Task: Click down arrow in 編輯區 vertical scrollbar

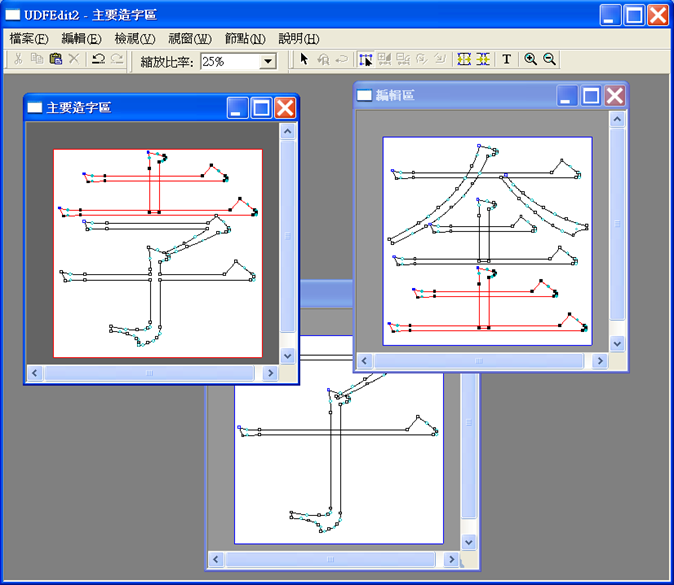Action: [x=617, y=343]
